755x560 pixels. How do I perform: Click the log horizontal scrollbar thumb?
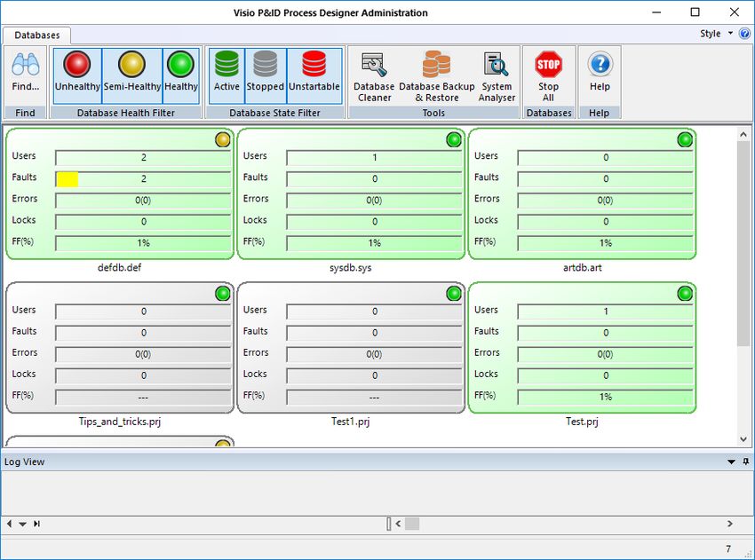coord(411,524)
